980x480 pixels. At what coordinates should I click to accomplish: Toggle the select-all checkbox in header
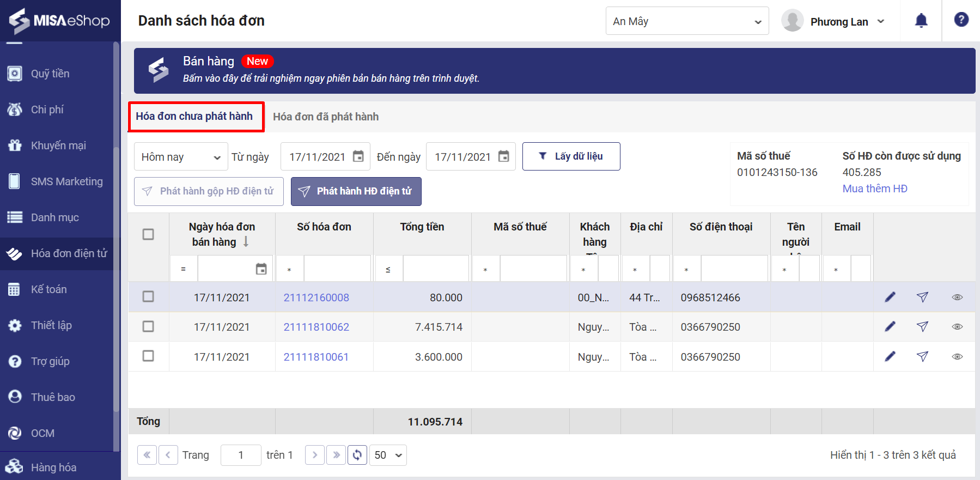148,234
